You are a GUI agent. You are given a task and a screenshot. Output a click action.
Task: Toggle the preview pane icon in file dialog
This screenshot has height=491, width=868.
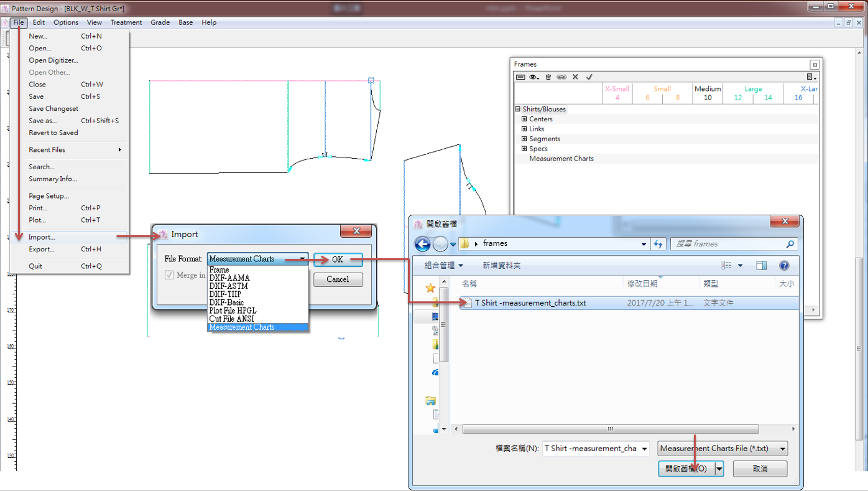pos(761,266)
